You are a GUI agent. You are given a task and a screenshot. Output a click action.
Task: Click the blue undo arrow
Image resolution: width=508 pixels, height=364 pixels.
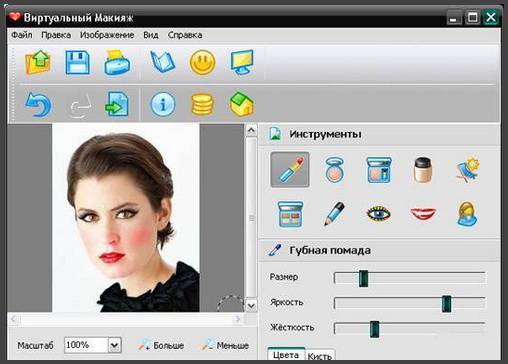(x=38, y=104)
